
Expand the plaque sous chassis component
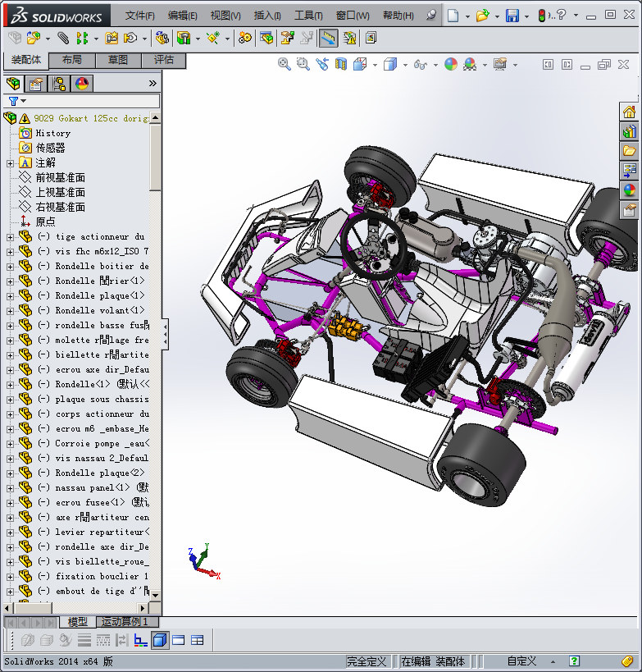coord(10,400)
